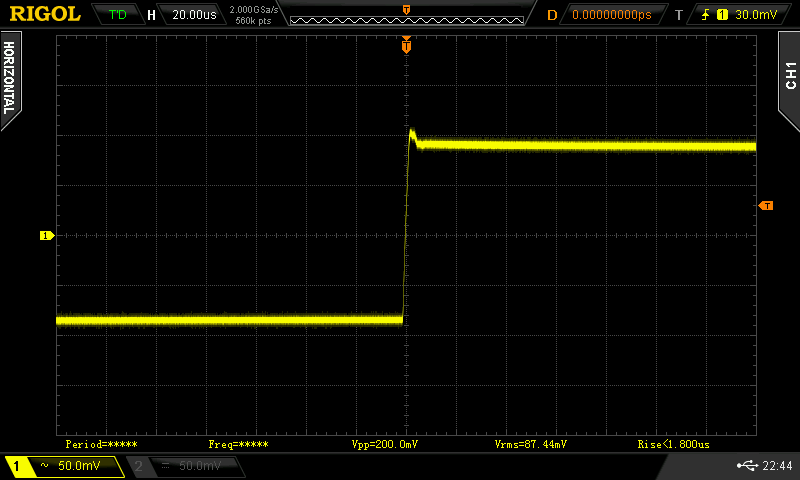Image resolution: width=800 pixels, height=480 pixels.
Task: Click the T'D trigger status indicator
Action: pyautogui.click(x=117, y=15)
